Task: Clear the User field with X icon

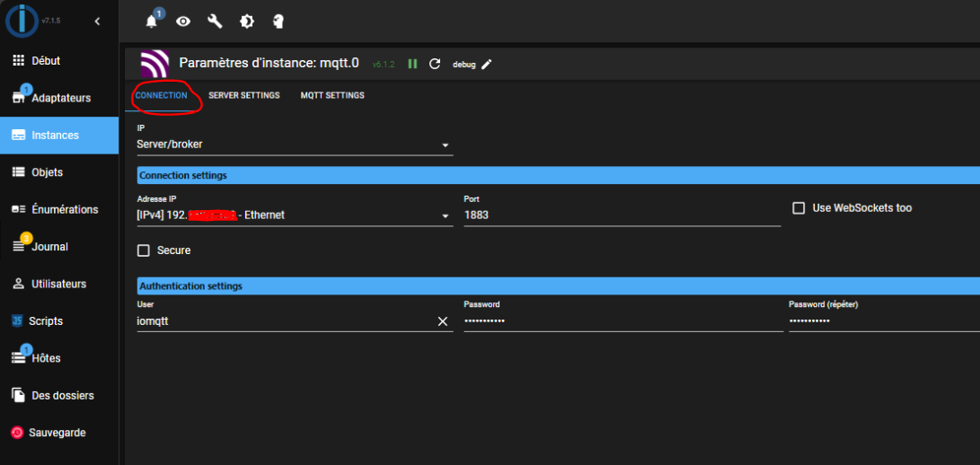Action: click(x=442, y=321)
